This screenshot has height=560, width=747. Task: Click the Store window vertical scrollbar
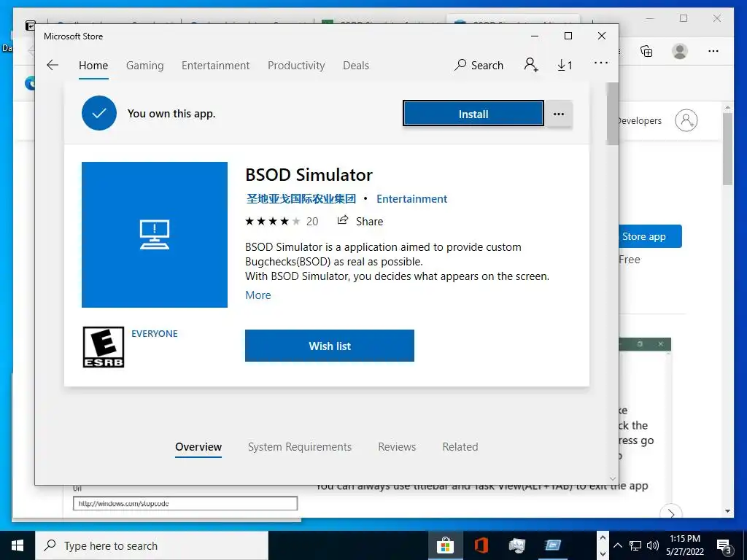pos(613,114)
